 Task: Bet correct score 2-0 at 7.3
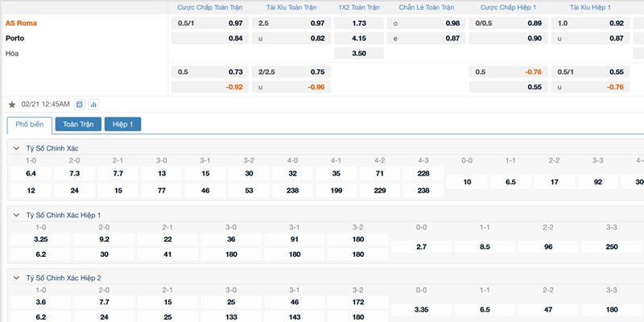pos(74,173)
